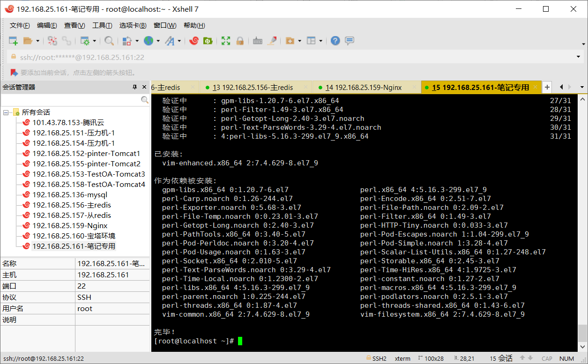Click the 协议 value SSH in properties
Image resolution: width=588 pixels, height=364 pixels.
84,297
